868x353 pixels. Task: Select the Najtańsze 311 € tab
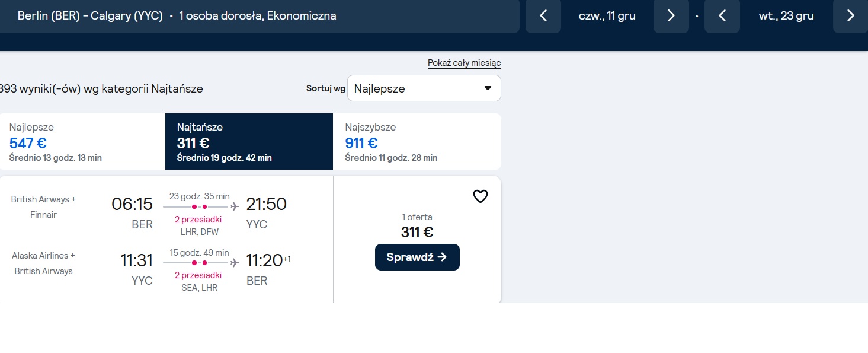point(249,142)
